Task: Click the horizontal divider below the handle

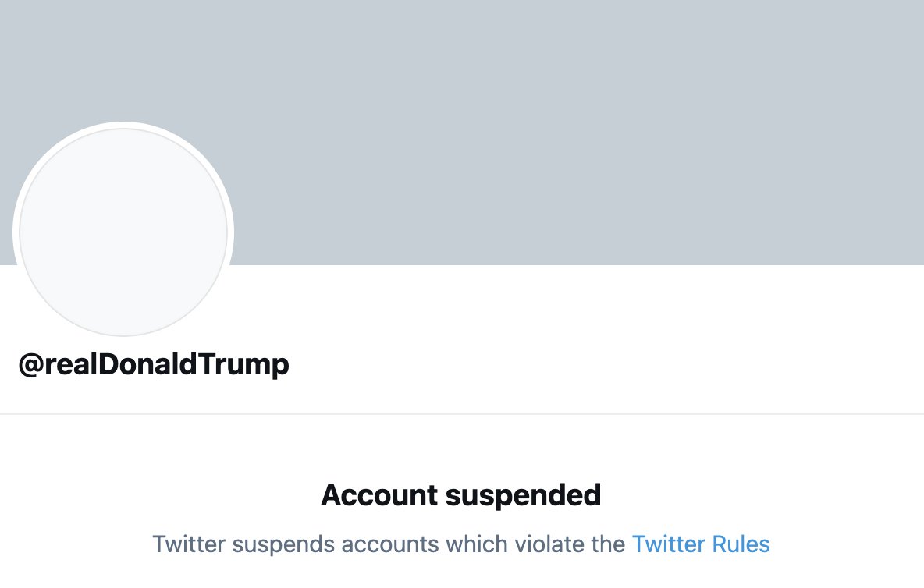Action: (462, 414)
